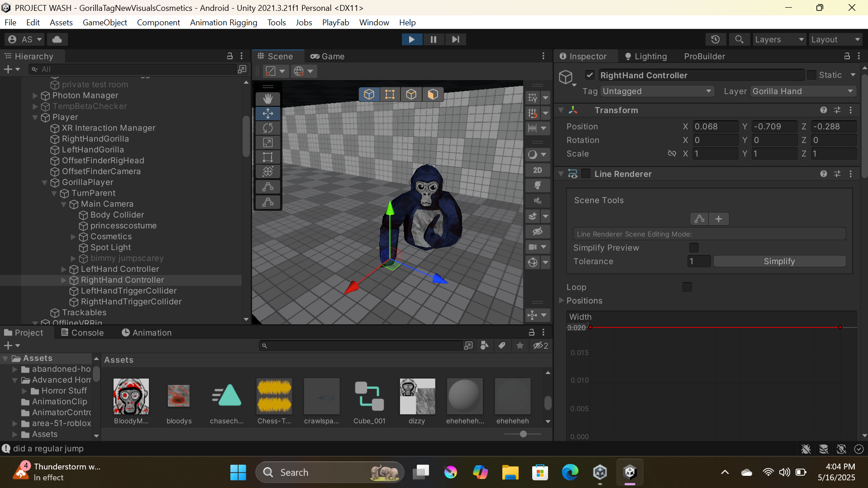Switch to the Game tab
Screen dimensions: 868x488
pyautogui.click(x=328, y=56)
